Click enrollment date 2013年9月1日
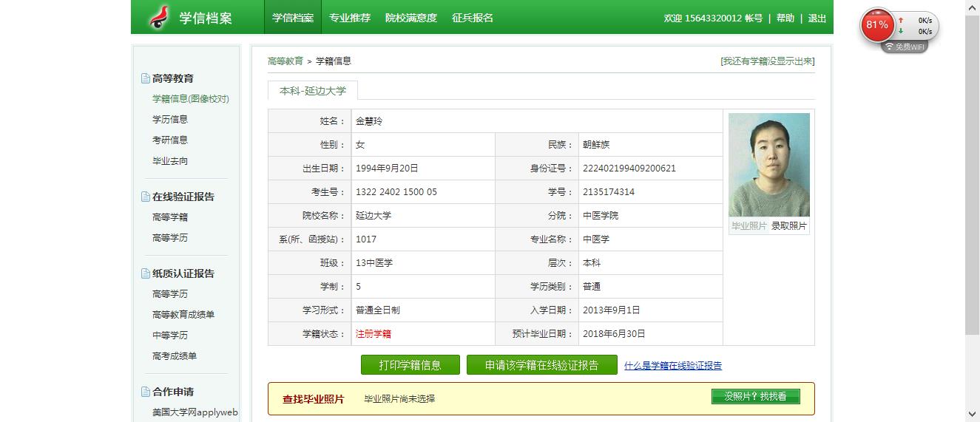Screen dimensions: 980x422 click(612, 310)
